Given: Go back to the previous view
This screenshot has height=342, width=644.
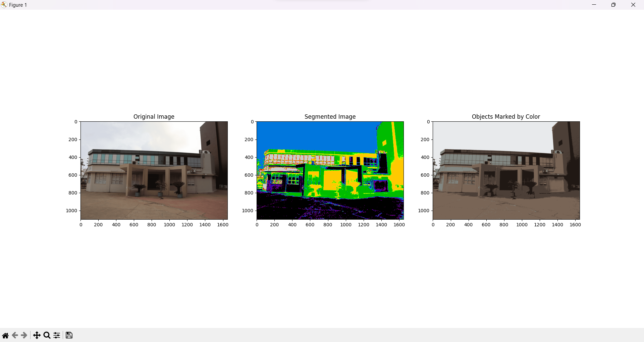Looking at the screenshot, I should point(14,335).
